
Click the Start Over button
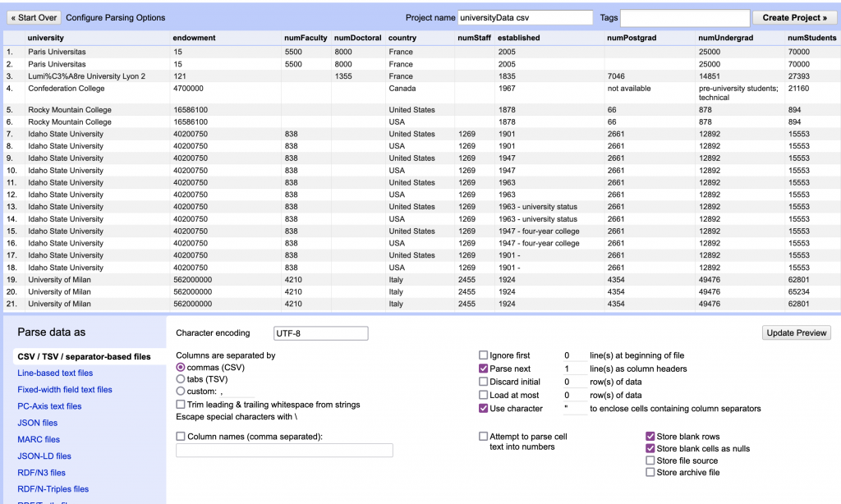pos(34,18)
